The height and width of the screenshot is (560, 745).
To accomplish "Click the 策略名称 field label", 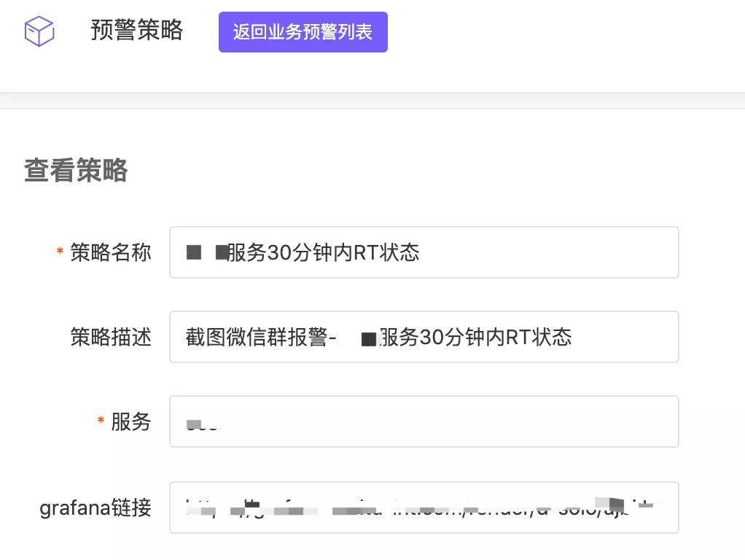I will point(111,252).
